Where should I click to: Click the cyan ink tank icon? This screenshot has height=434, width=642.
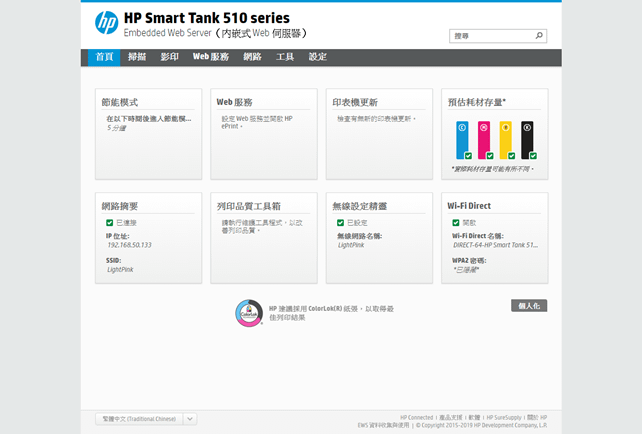point(463,140)
